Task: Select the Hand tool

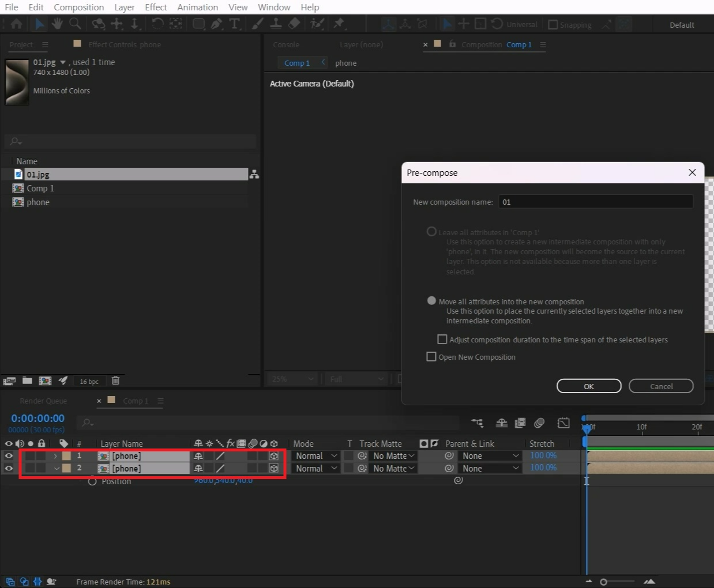Action: click(57, 24)
